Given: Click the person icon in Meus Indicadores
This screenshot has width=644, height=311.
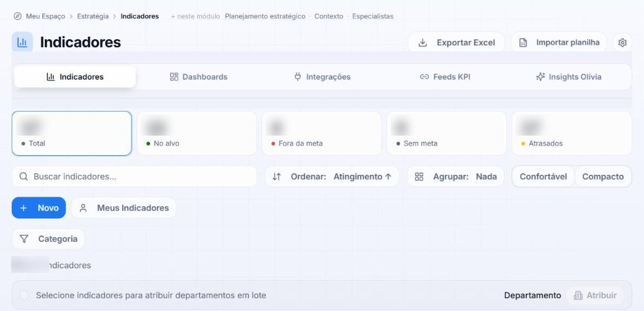Looking at the screenshot, I should click(83, 208).
